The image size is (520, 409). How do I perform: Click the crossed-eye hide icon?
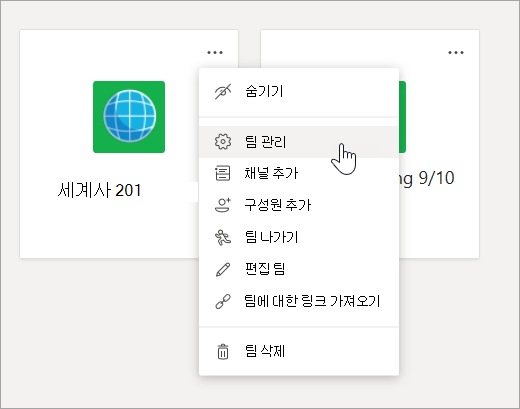tap(223, 91)
